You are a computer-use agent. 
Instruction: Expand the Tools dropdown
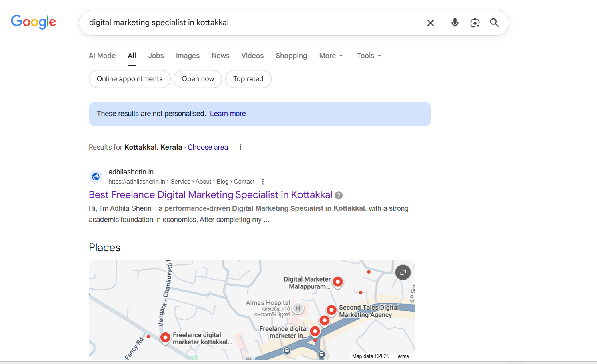tap(368, 56)
